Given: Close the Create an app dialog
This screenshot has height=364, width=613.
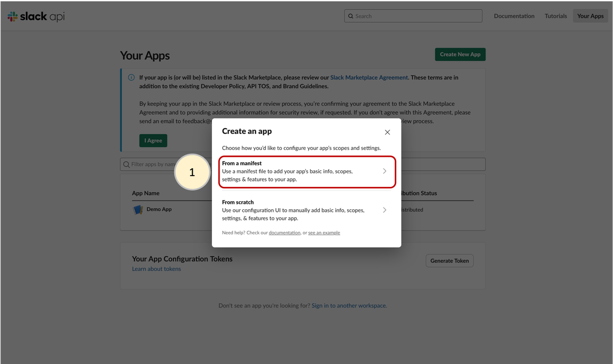Looking at the screenshot, I should 387,132.
